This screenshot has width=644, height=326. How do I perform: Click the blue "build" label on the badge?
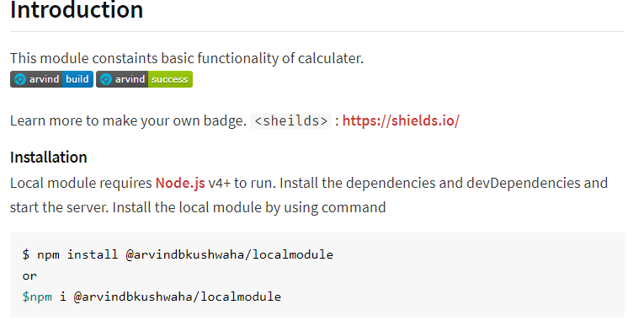pos(77,79)
